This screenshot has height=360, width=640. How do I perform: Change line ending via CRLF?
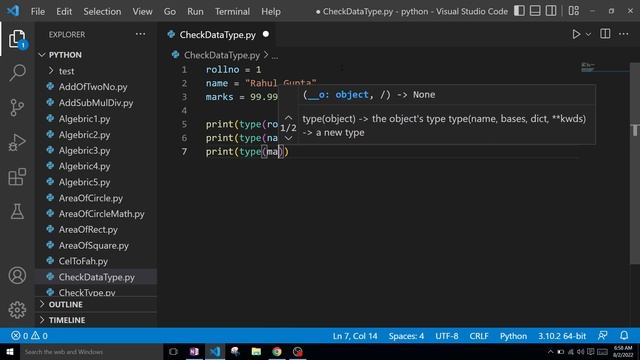click(479, 336)
